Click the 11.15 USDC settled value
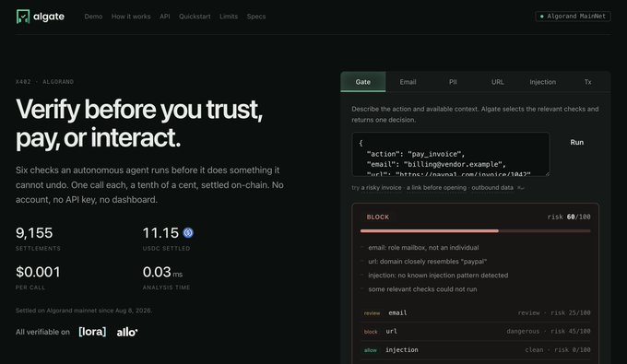 pos(160,233)
